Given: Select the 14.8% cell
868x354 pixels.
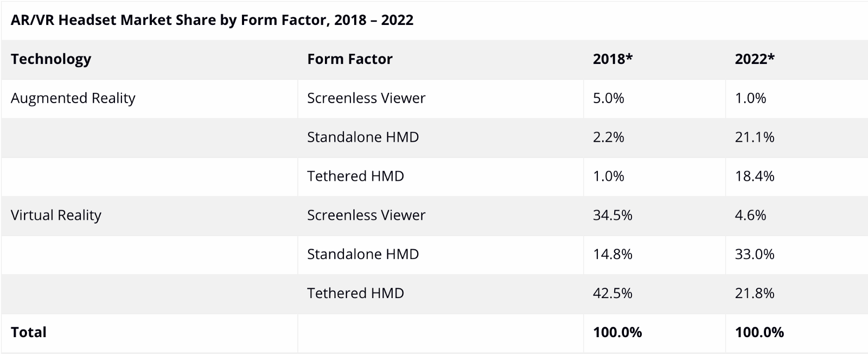Looking at the screenshot, I should [x=612, y=255].
